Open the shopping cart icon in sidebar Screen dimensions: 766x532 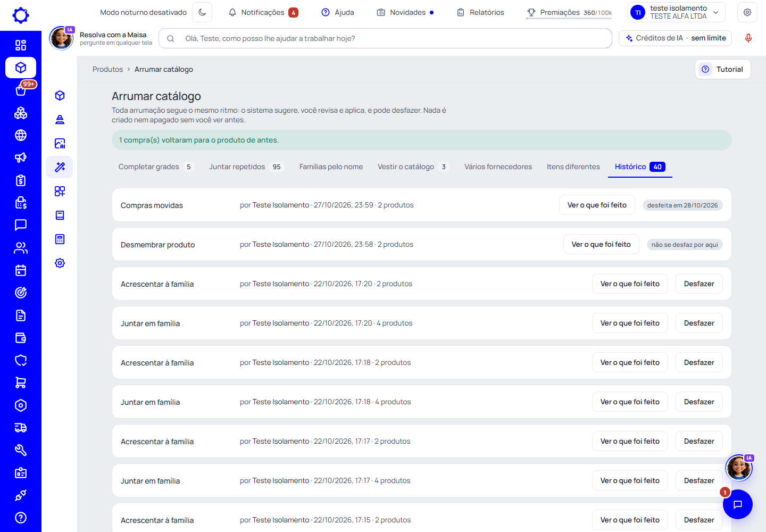point(21,383)
